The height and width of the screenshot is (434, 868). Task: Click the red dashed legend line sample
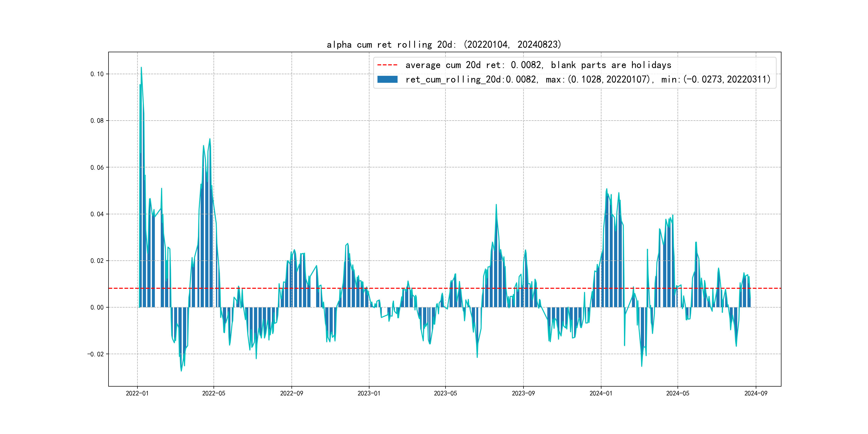pos(387,65)
